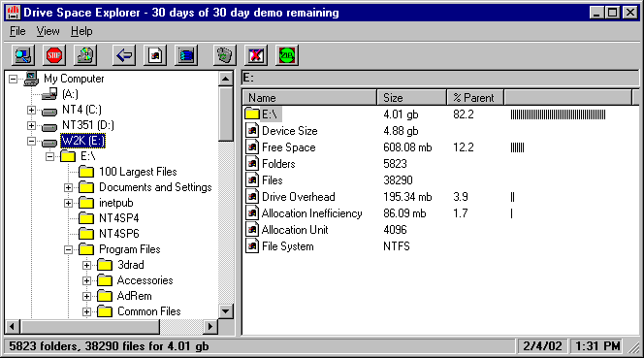Image resolution: width=644 pixels, height=358 pixels.
Task: Click the app icon in title bar
Action: pyautogui.click(x=14, y=13)
